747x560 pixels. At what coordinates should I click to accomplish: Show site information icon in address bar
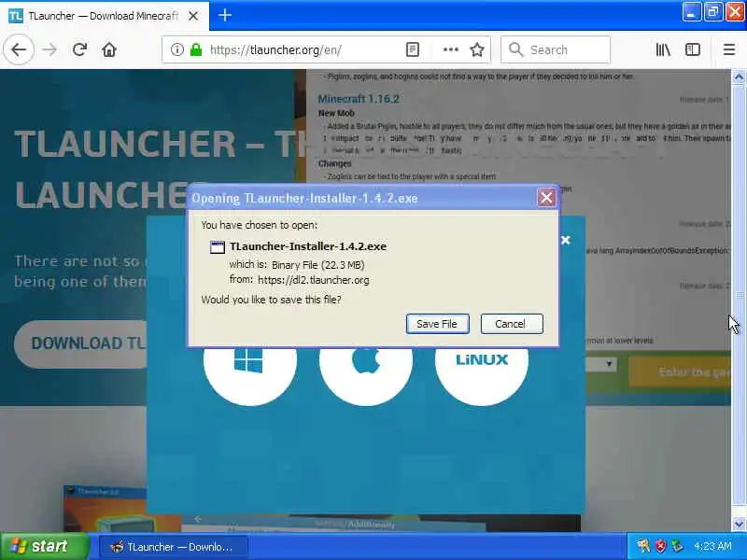tap(176, 49)
